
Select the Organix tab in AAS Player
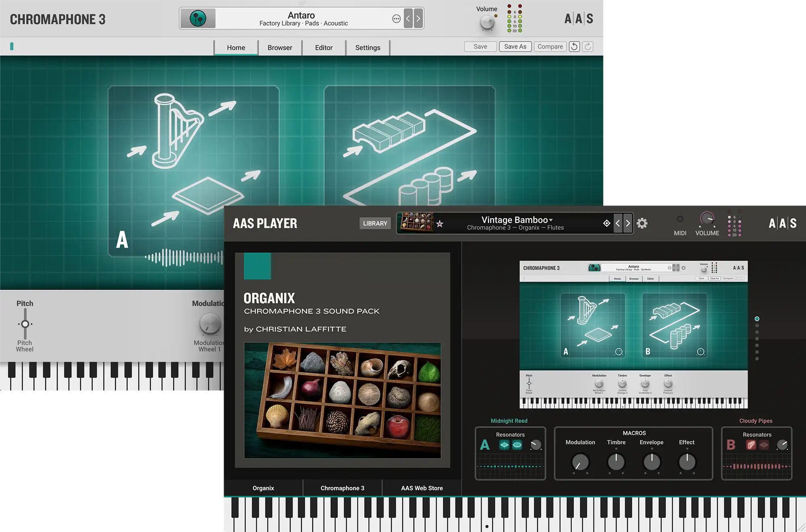(x=263, y=488)
